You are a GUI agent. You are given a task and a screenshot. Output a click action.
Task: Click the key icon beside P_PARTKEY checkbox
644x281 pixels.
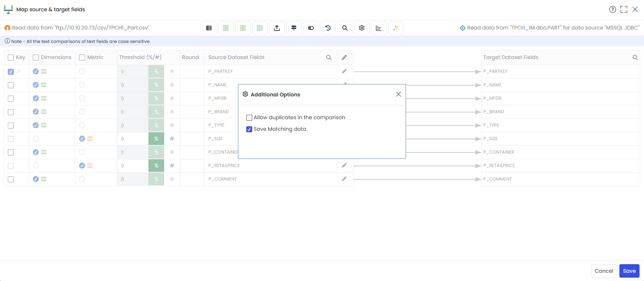19,71
